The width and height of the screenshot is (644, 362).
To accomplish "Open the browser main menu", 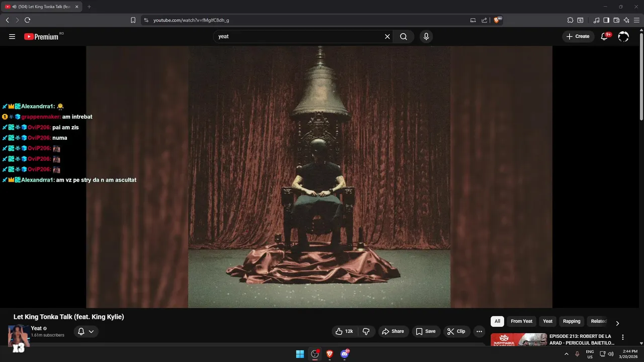I will pos(636,20).
